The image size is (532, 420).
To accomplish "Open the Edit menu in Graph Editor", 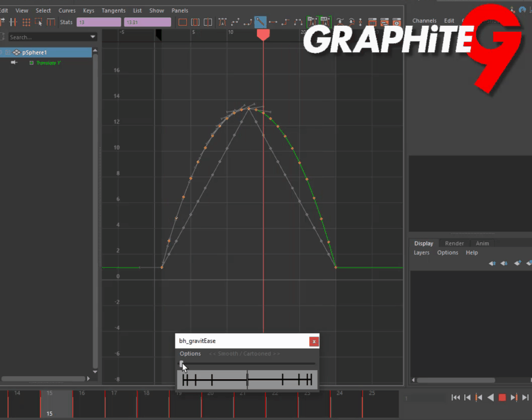I will 4,11.
